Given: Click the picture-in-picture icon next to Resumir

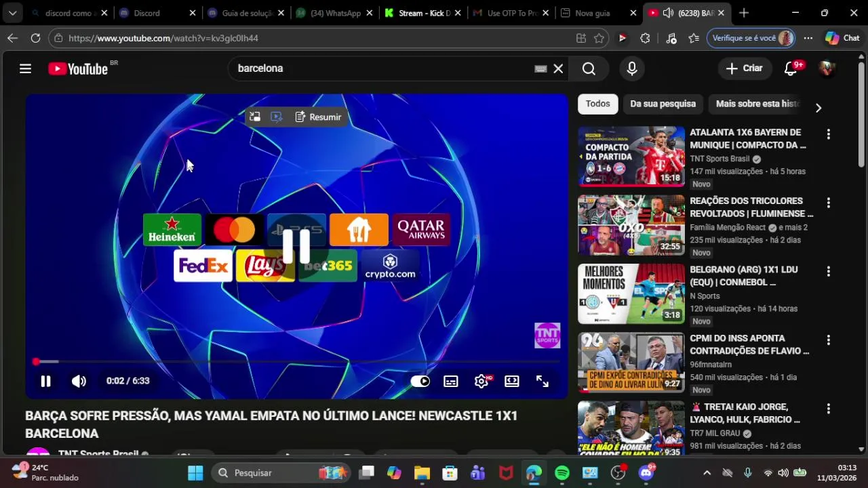Looking at the screenshot, I should (x=254, y=117).
